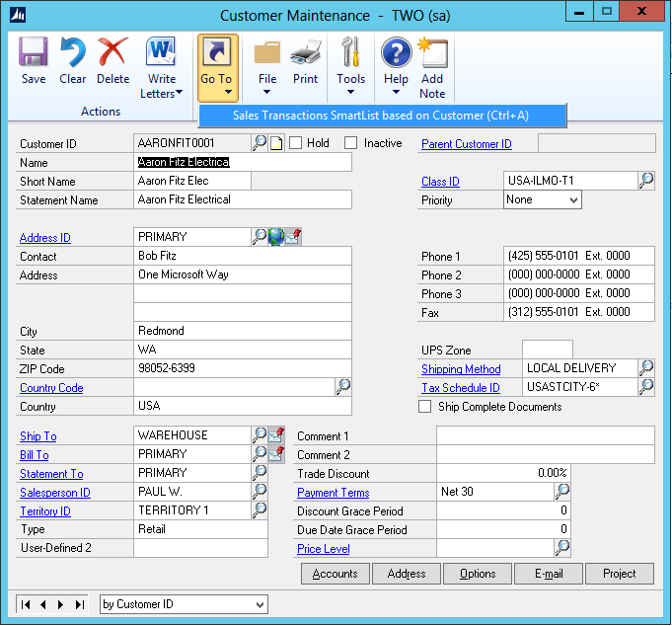Go to the next record
672x626 pixels.
coord(60,604)
